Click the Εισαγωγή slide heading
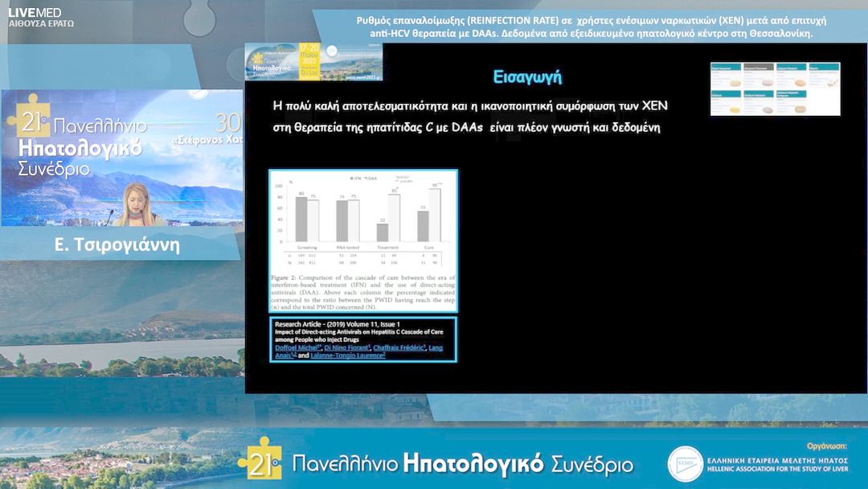Viewport: 868px width, 489px height. [526, 78]
